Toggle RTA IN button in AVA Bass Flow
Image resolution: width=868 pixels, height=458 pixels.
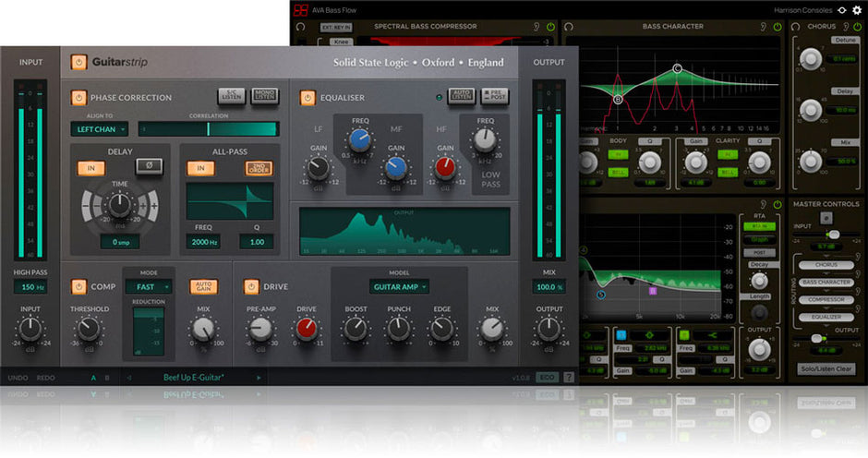[x=759, y=226]
